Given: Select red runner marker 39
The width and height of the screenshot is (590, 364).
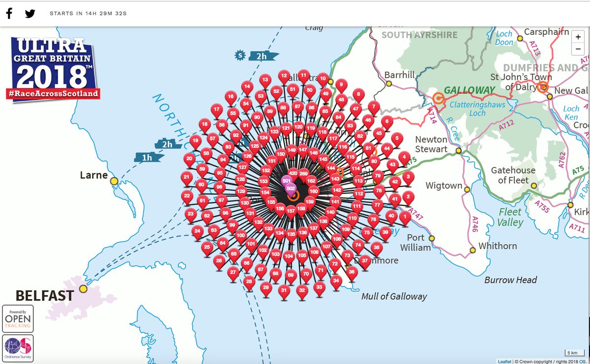Looking at the screenshot, I should [x=385, y=233].
